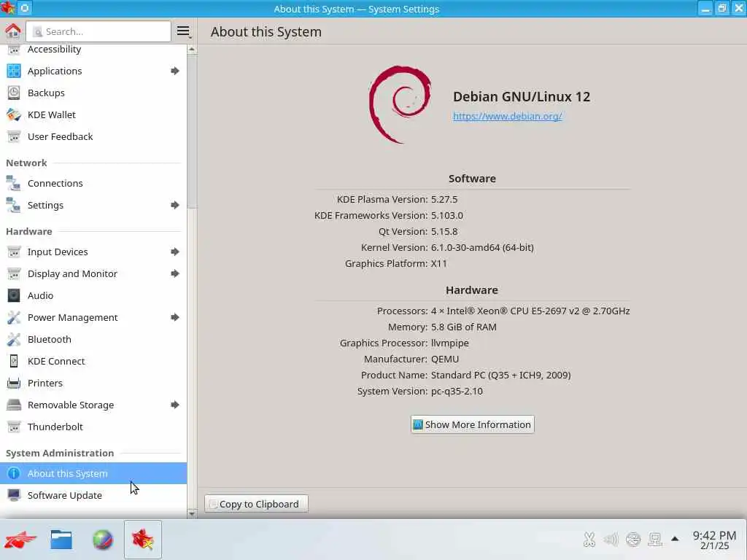This screenshot has height=560, width=747.
Task: Open Connections under Network
Action: click(93, 183)
